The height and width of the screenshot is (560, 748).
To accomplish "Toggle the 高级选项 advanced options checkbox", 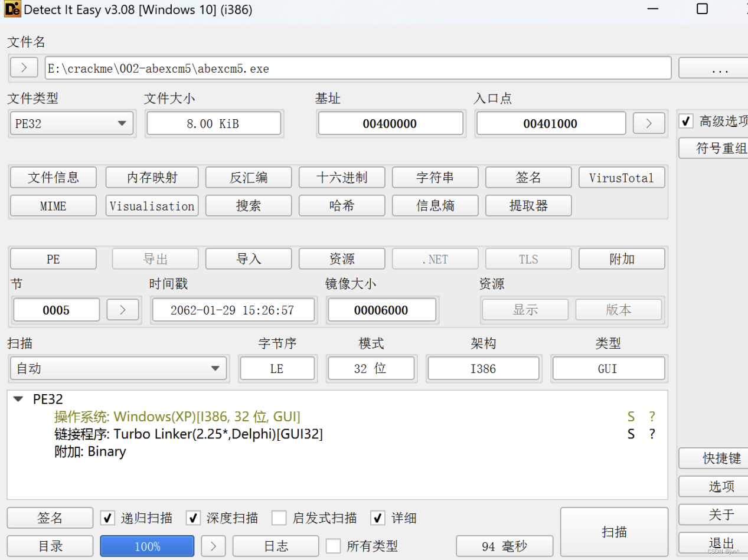I will (686, 121).
